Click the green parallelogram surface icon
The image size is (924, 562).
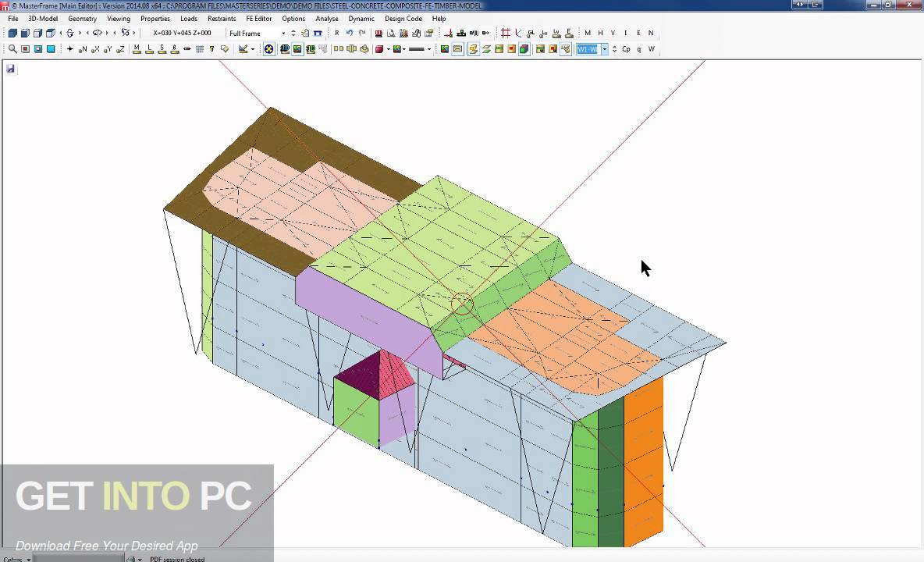486,49
